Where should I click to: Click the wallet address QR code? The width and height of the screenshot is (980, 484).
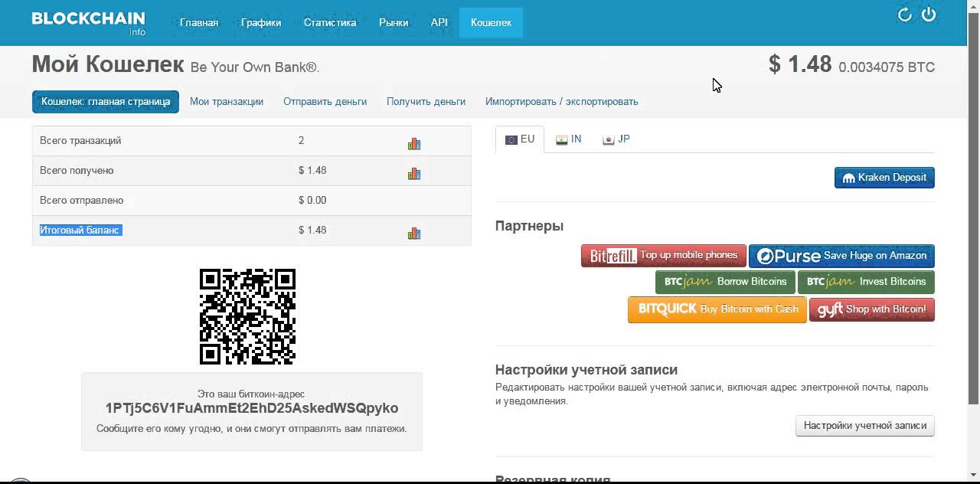tap(247, 316)
